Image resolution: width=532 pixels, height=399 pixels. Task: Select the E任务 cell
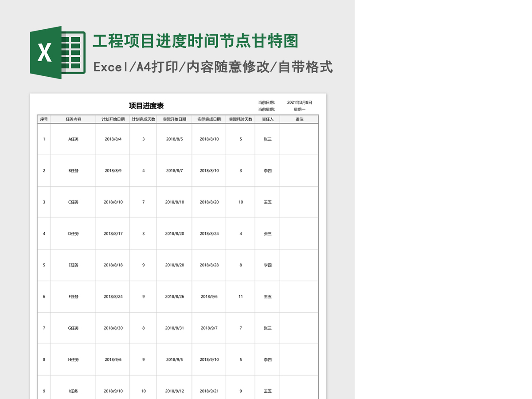point(73,265)
